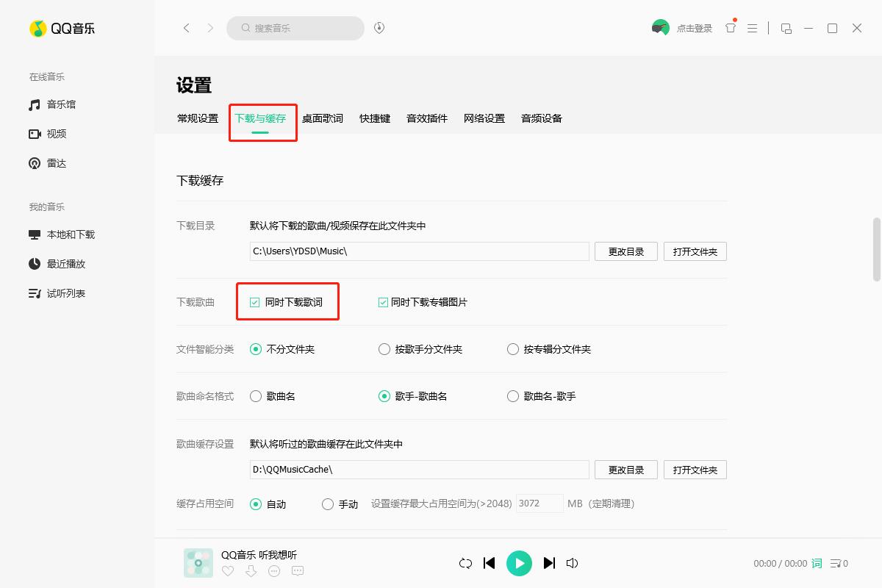Switch play mode using the loop icon
The image size is (882, 588).
[x=465, y=563]
